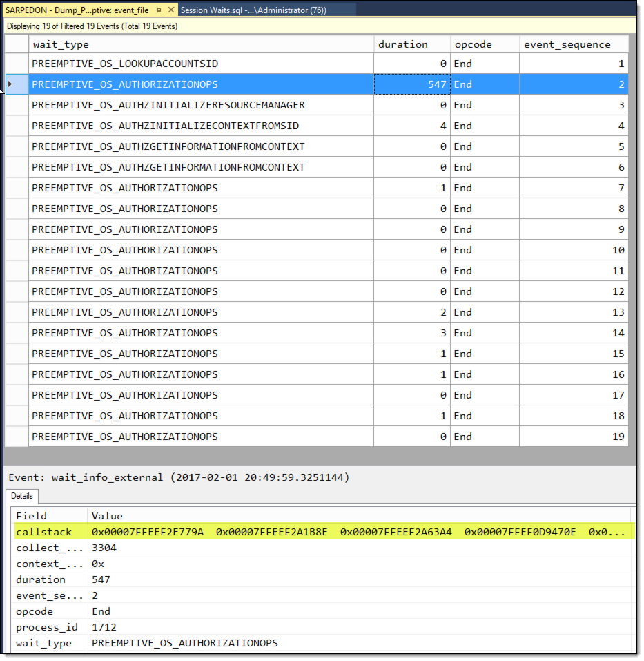Select the PREEMPTIVE_OS_LOOKUPACCOUNTSID row
This screenshot has height=661, width=644.
(316, 64)
